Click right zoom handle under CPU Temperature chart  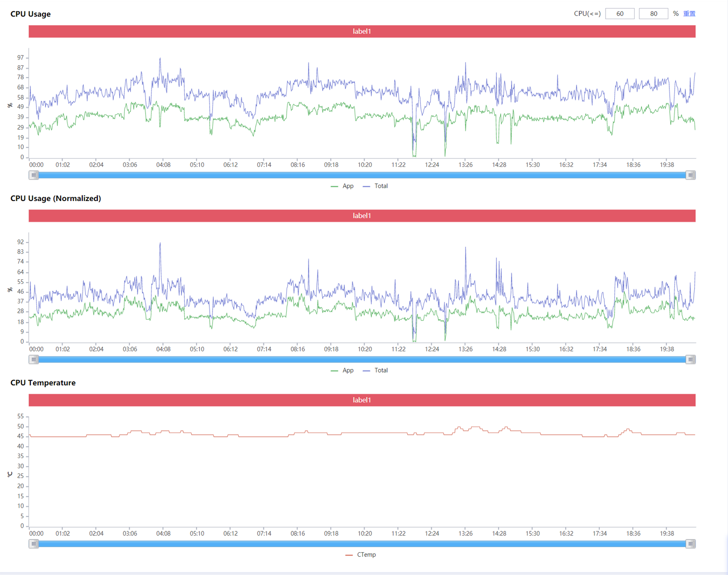690,544
